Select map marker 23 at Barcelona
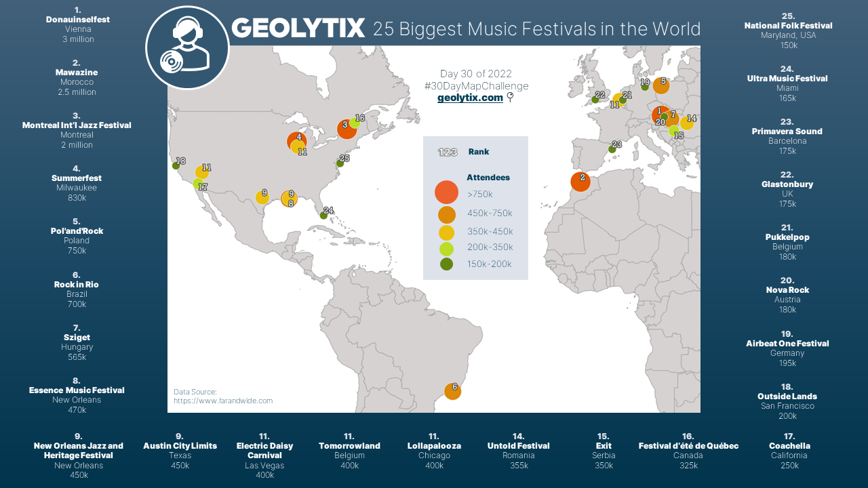Viewport: 868px width, 488px height. [612, 149]
